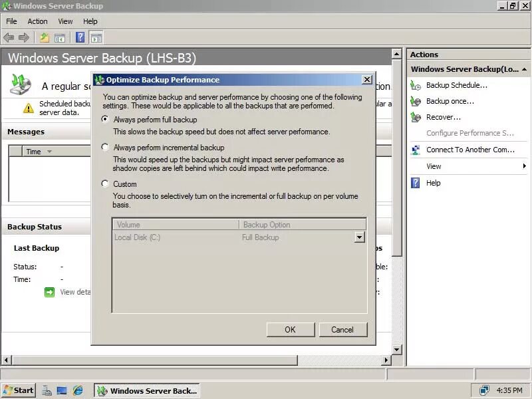Sort messages by the Time column header

33,151
